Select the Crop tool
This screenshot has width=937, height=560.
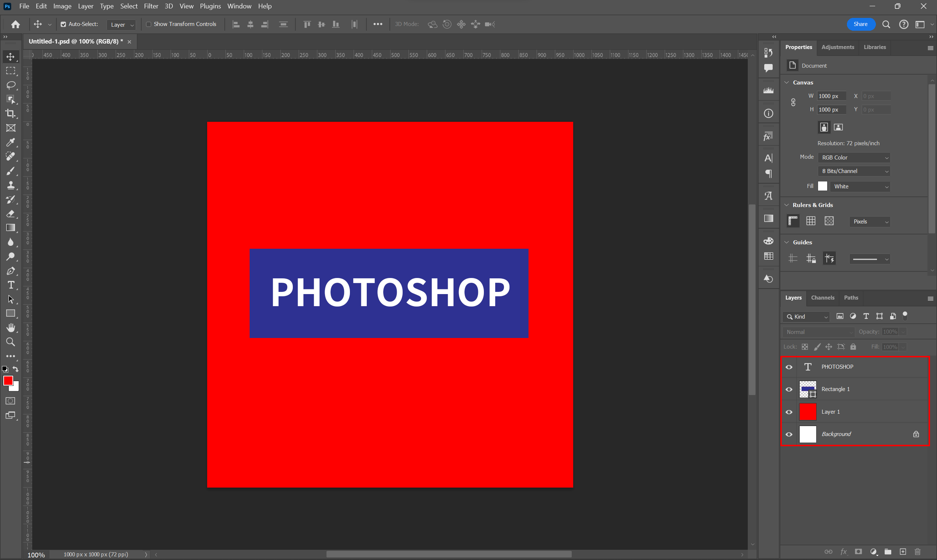click(11, 114)
